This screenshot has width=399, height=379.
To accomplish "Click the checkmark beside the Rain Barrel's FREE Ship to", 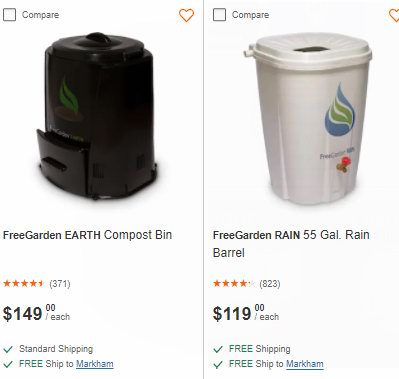I will tap(218, 364).
